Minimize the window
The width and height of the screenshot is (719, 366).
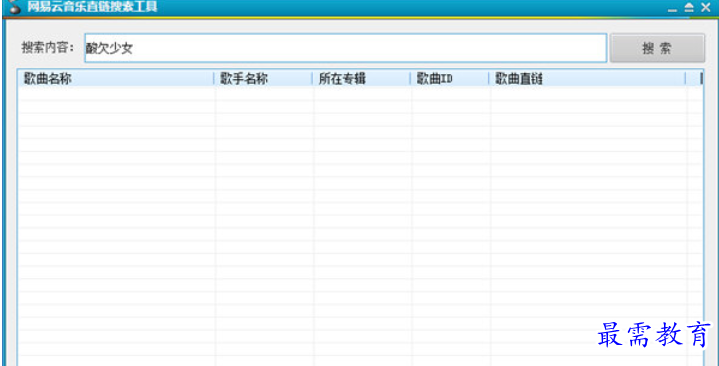(x=673, y=9)
